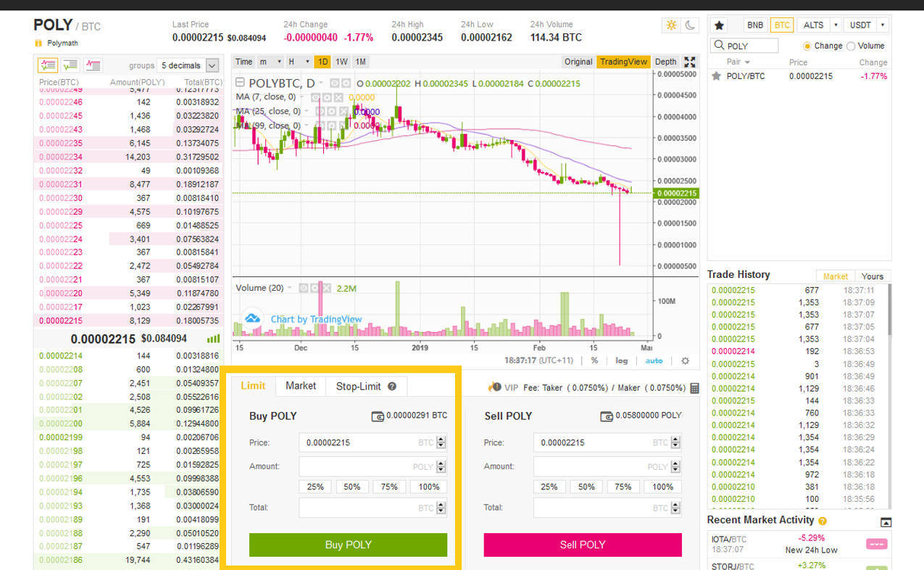This screenshot has width=924, height=570.
Task: Open the Volume (20) indicator dropdown arrow
Action: (291, 288)
